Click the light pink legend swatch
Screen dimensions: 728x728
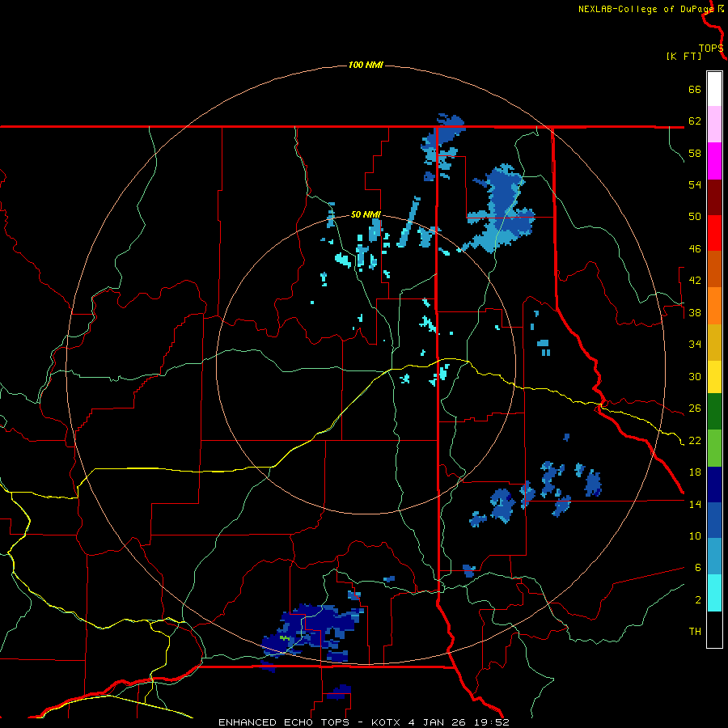point(714,124)
